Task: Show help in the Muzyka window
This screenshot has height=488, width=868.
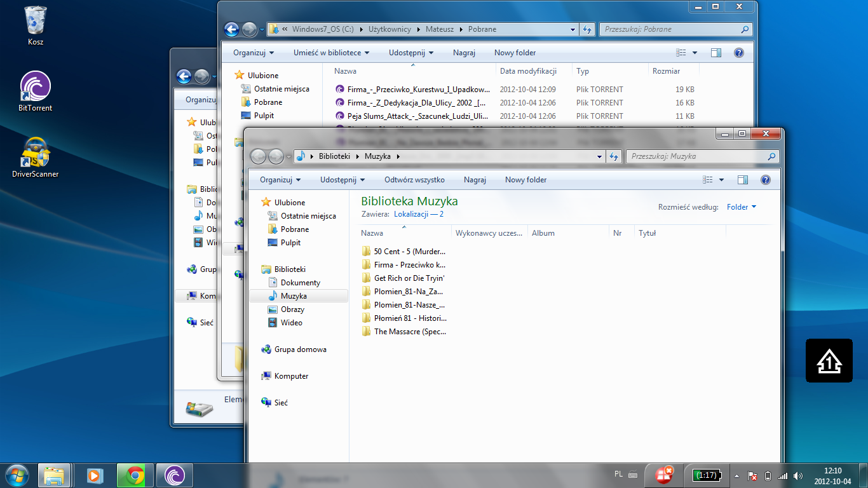Action: pyautogui.click(x=765, y=180)
